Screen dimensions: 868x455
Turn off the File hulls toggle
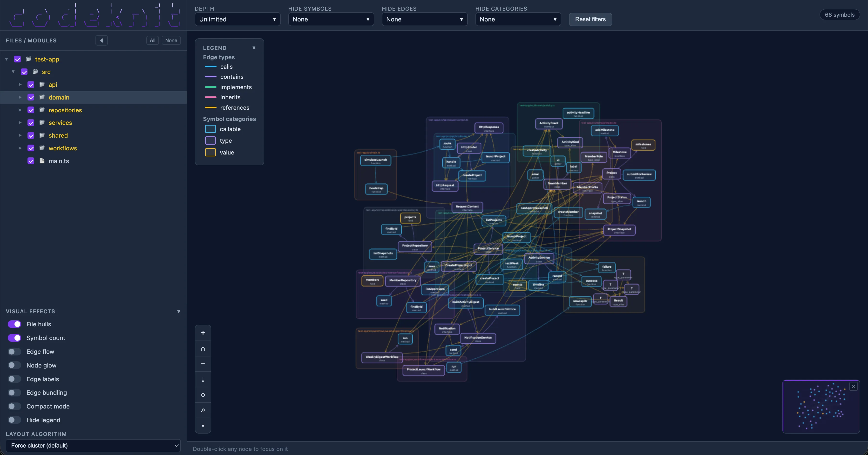pyautogui.click(x=14, y=324)
